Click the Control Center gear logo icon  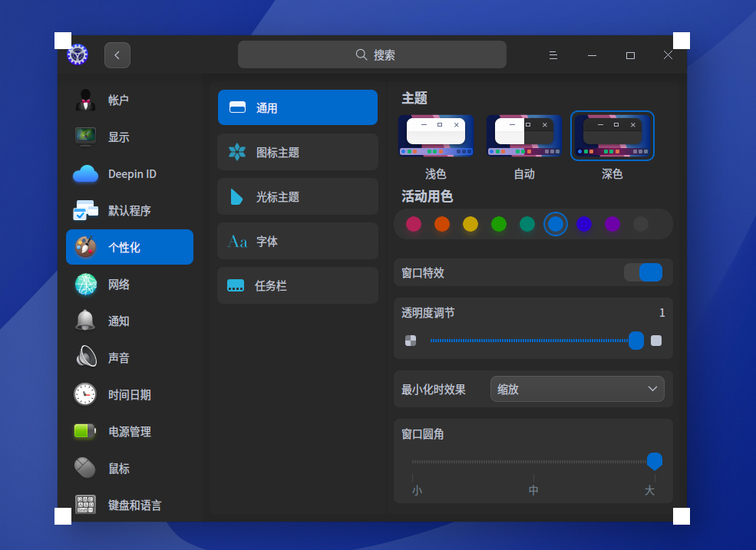click(78, 54)
